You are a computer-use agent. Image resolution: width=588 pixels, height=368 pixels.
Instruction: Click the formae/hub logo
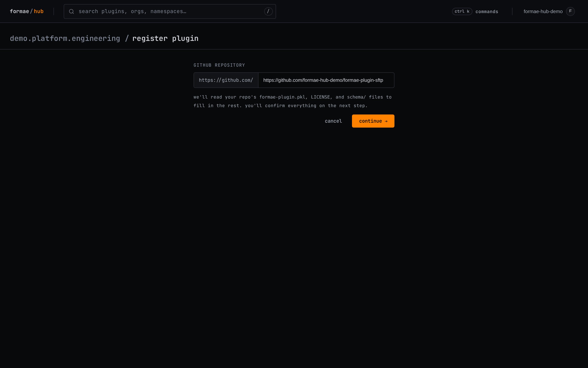coord(27,11)
